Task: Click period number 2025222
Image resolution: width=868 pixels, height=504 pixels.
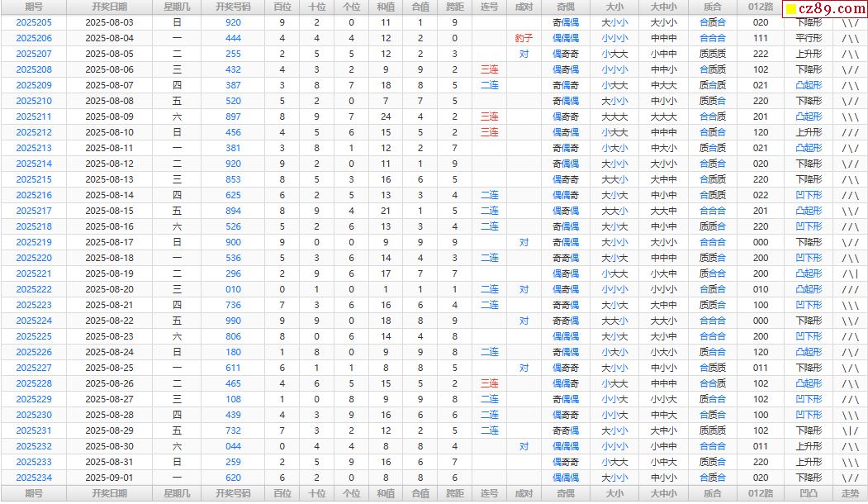Action: tap(34, 290)
